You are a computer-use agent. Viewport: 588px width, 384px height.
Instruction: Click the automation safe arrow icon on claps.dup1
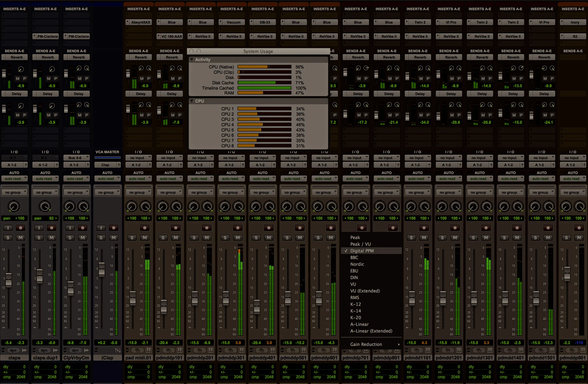56,350
